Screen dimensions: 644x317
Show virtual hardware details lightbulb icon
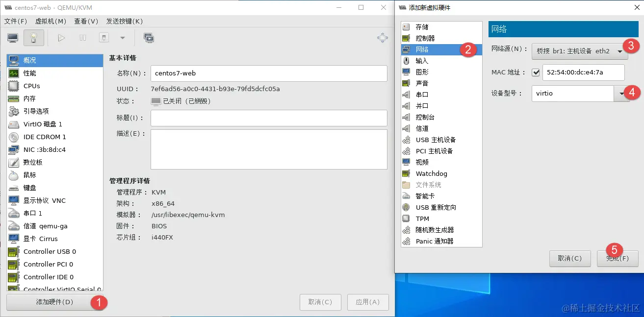pyautogui.click(x=33, y=38)
